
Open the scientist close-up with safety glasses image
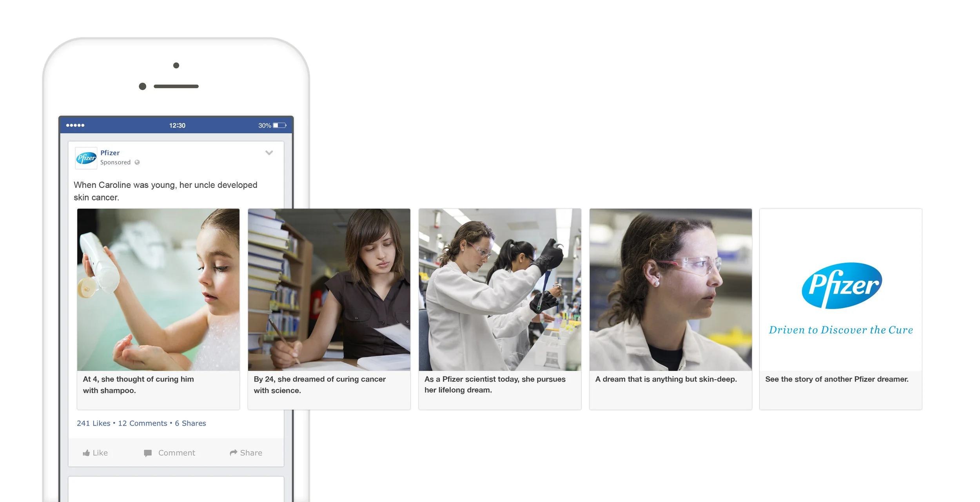click(x=671, y=289)
